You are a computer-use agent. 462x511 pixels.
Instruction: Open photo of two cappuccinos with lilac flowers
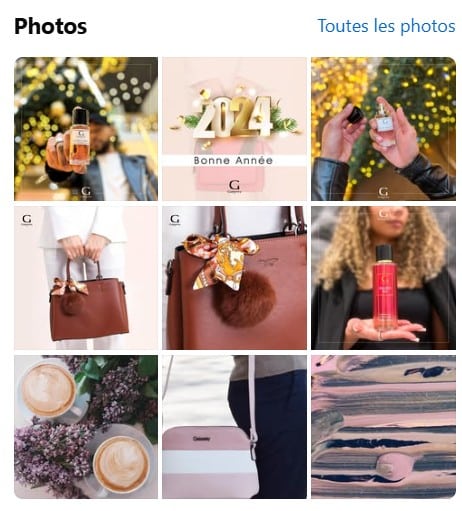coord(86,427)
